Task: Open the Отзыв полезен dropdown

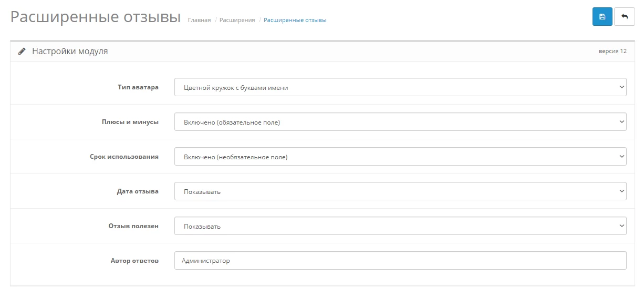Action: 400,226
